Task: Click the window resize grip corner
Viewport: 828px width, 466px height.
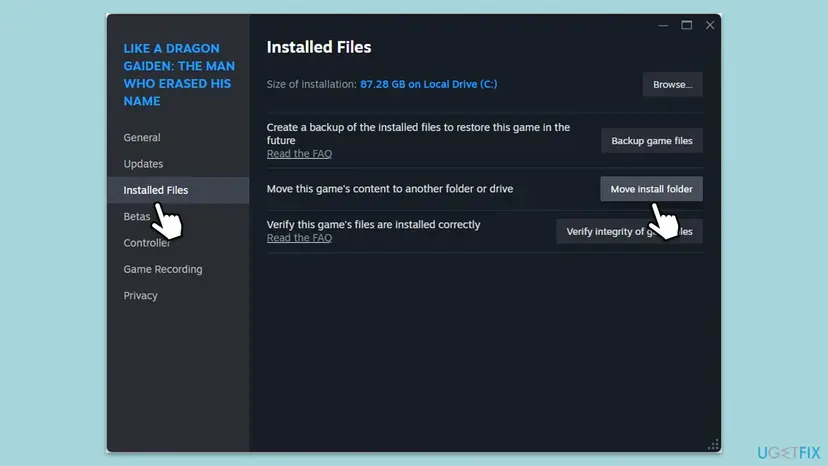Action: coord(713,445)
